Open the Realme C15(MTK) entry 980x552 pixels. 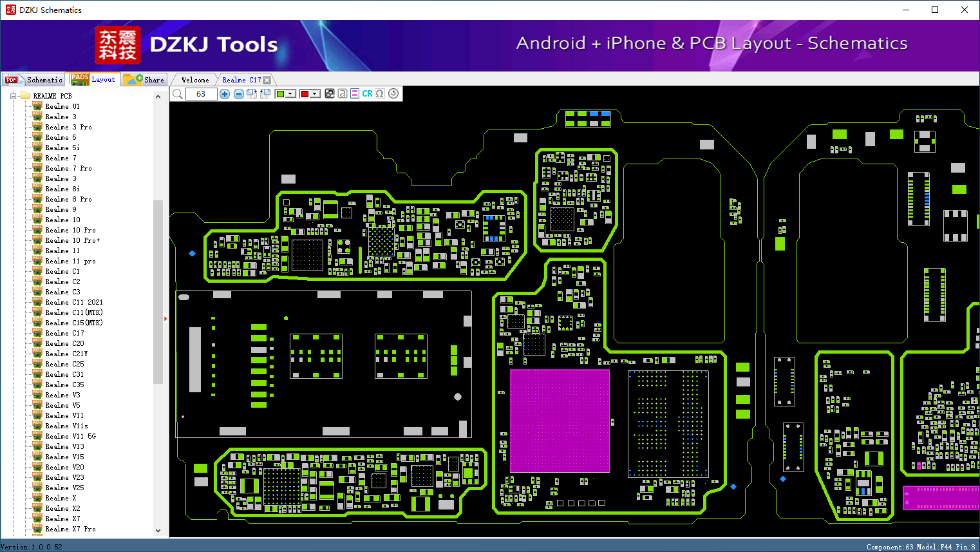pyautogui.click(x=74, y=323)
